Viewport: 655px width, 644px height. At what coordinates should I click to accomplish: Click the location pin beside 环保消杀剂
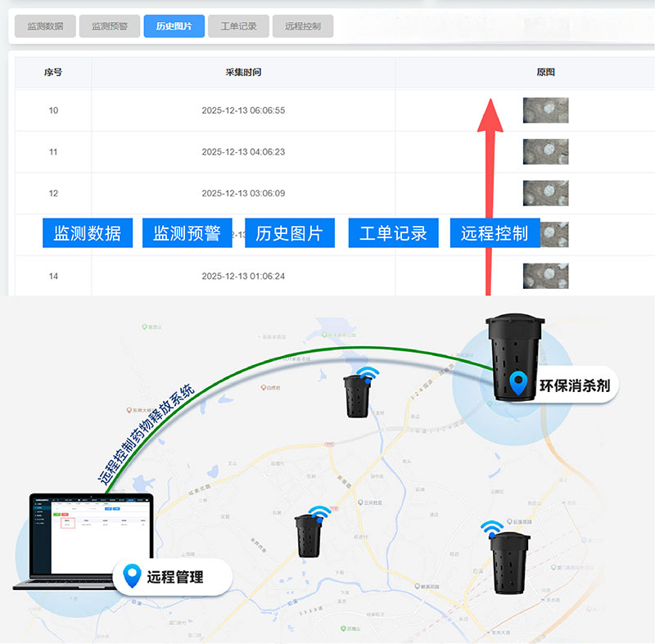(x=517, y=384)
